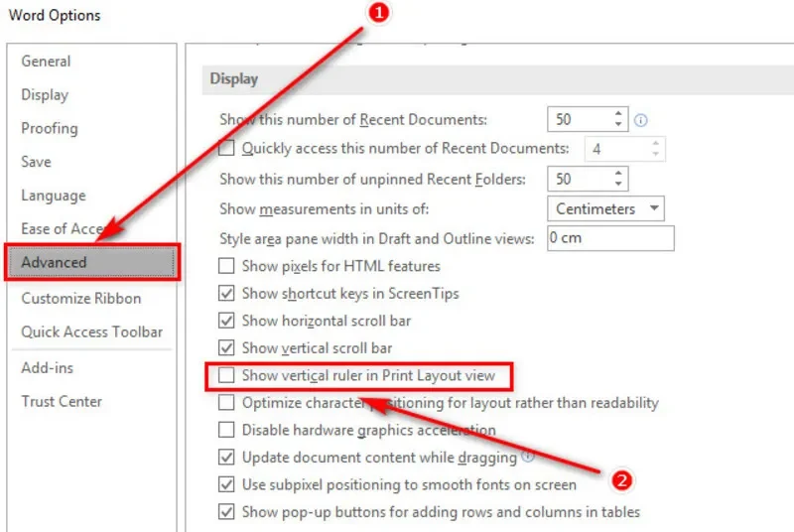Viewport: 794px width, 532px height.
Task: Click the Display section header
Action: pos(234,79)
